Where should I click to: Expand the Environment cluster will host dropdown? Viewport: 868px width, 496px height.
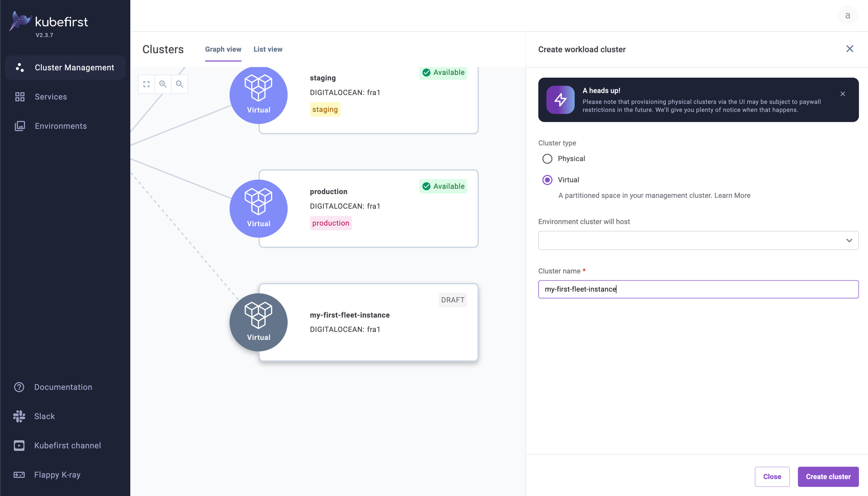coord(698,241)
